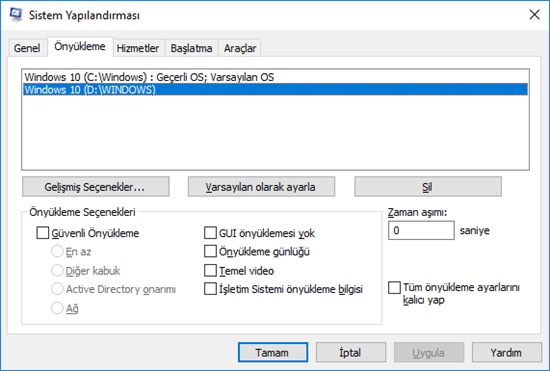Click the Sil button
This screenshot has height=371, width=550.
[x=428, y=187]
